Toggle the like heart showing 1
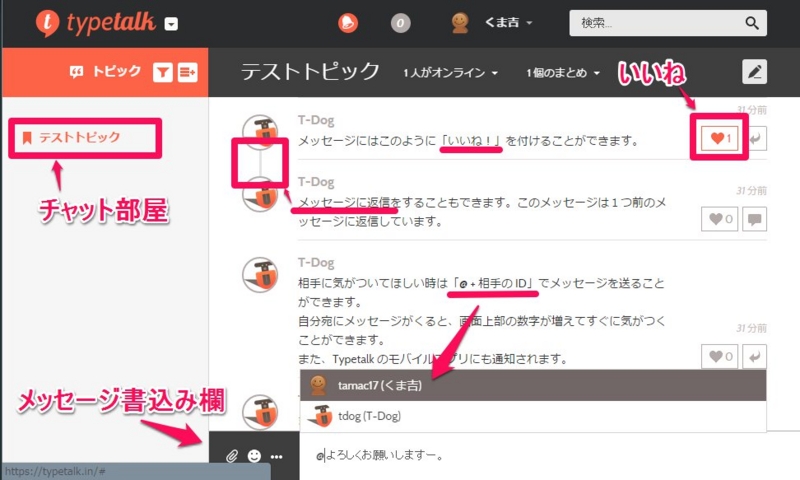 [719, 138]
